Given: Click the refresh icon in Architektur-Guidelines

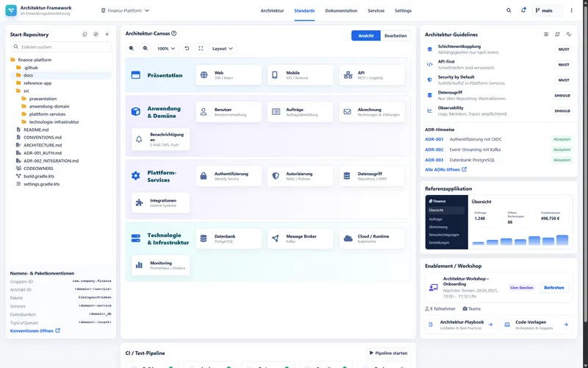Looking at the screenshot, I should pyautogui.click(x=557, y=34).
